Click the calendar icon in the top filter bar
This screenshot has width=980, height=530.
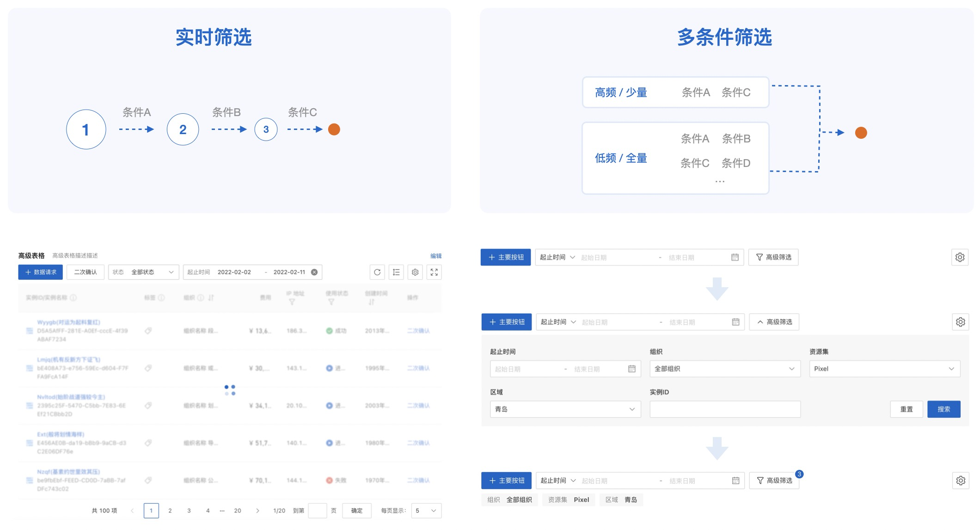(x=735, y=257)
